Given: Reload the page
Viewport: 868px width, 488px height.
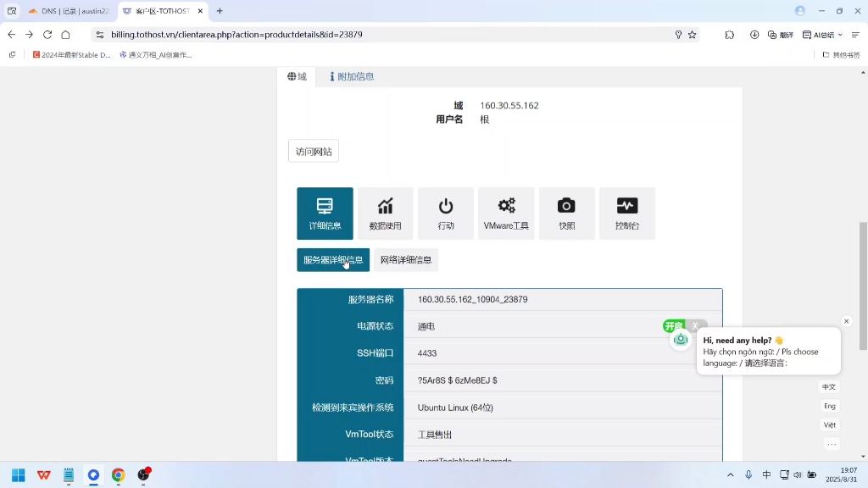Looking at the screenshot, I should click(x=47, y=34).
